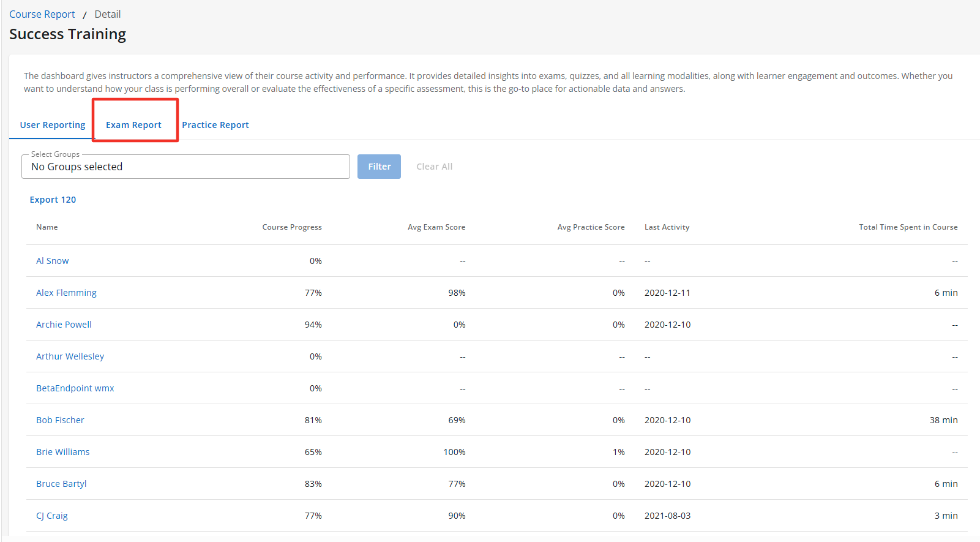This screenshot has width=980, height=542.
Task: Select Archie Powell from the list
Action: tap(64, 325)
